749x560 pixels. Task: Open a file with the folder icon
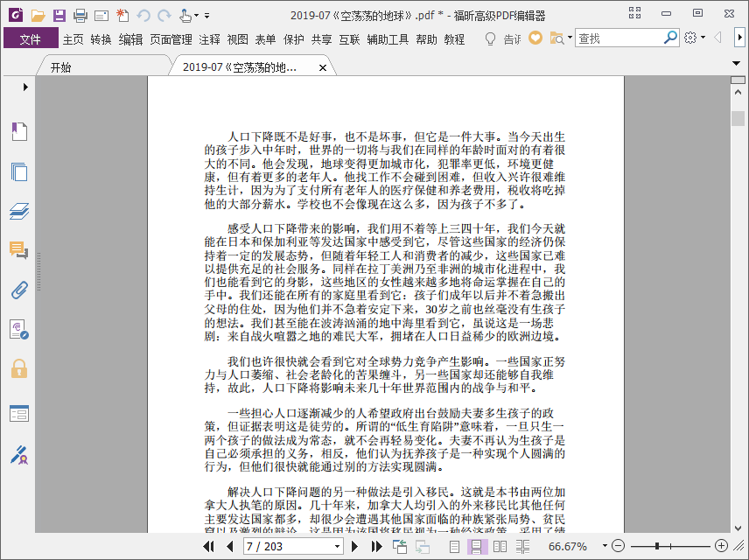click(x=38, y=16)
